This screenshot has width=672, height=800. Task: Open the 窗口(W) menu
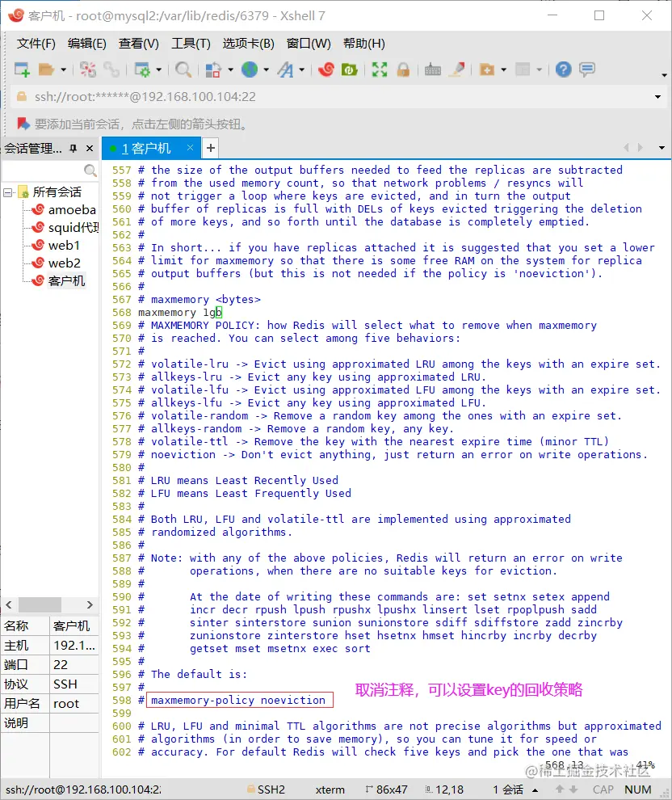[309, 44]
